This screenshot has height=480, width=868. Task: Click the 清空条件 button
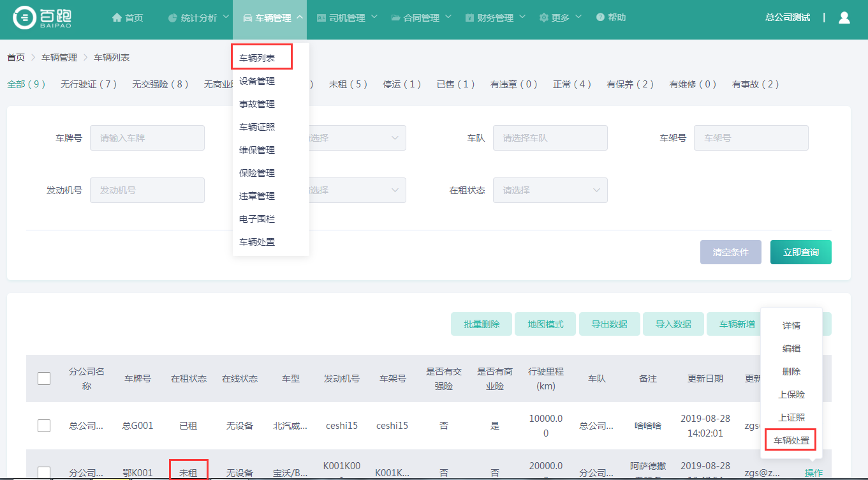pyautogui.click(x=730, y=252)
